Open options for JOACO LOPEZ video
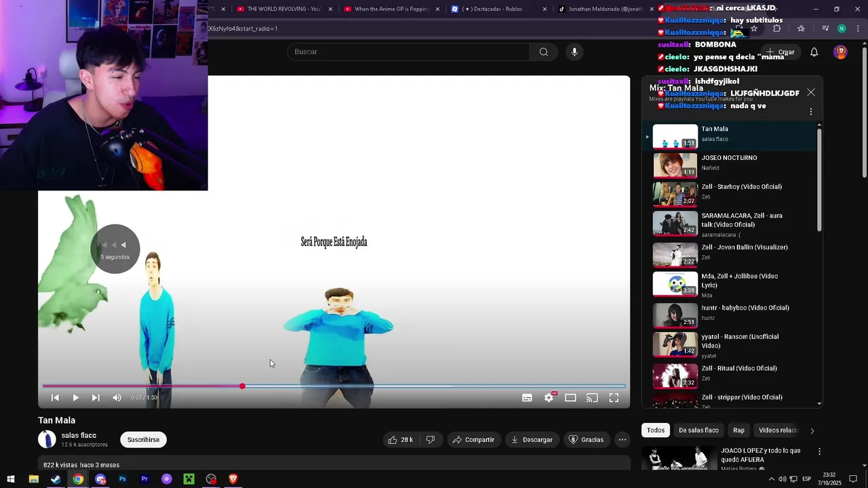The height and width of the screenshot is (488, 868). [819, 451]
